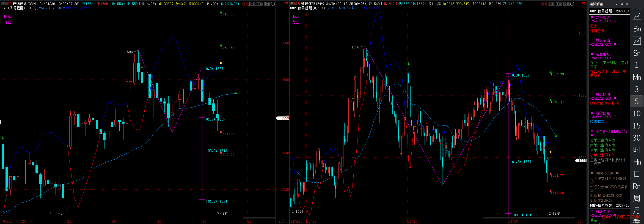
Task: Collapse the 形态结构 section
Action: (603, 42)
